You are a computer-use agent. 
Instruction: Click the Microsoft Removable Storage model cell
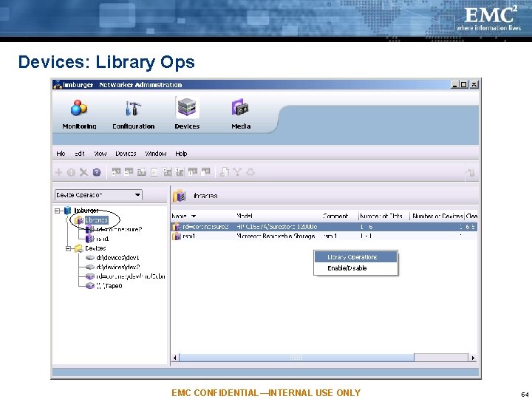click(x=276, y=236)
